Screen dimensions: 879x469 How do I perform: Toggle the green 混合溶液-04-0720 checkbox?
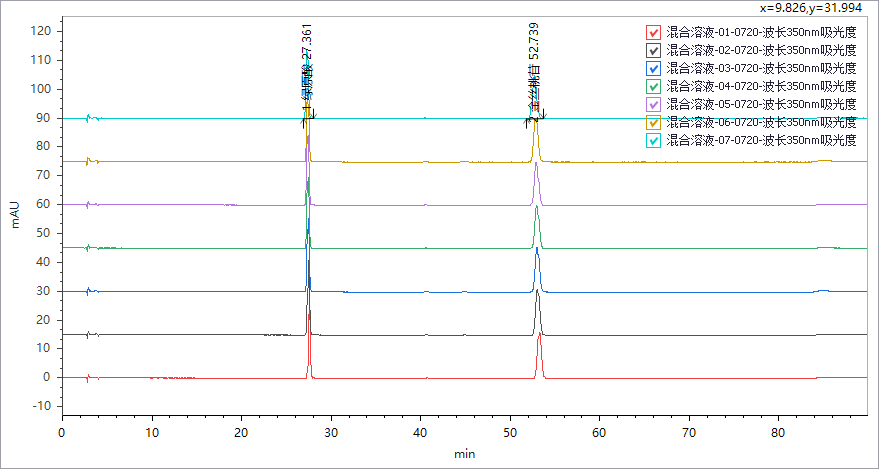point(653,86)
